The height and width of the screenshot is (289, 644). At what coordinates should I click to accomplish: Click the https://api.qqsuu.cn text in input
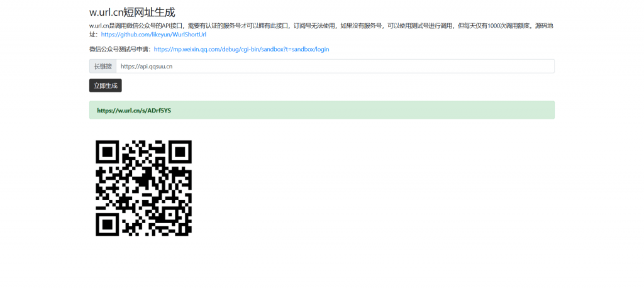tap(146, 66)
